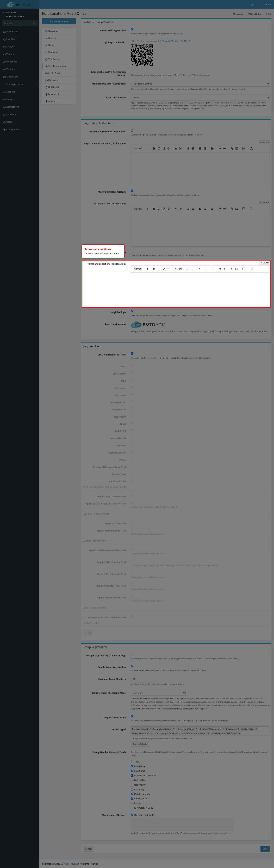
Task: Toggle bold in the Registration Instructions editor
Action: [x=154, y=148]
